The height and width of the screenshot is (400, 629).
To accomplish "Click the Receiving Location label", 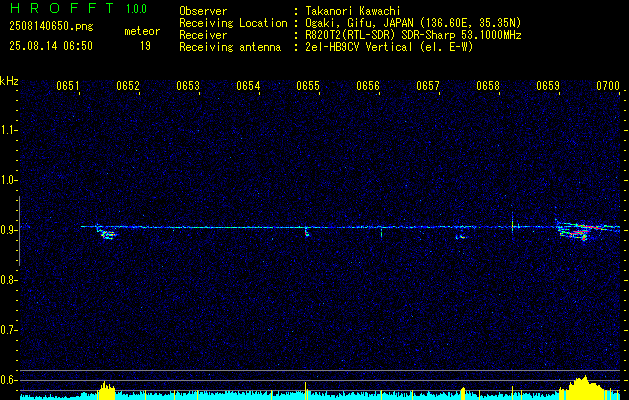I will [x=233, y=23].
